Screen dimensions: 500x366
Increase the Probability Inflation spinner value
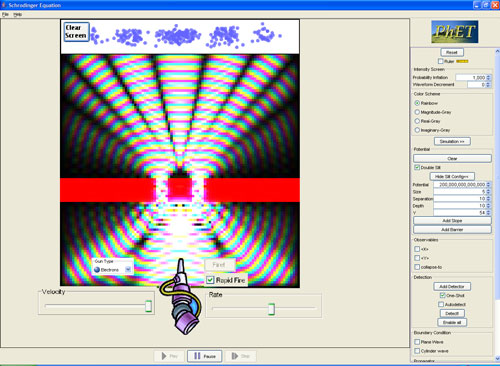[488, 76]
